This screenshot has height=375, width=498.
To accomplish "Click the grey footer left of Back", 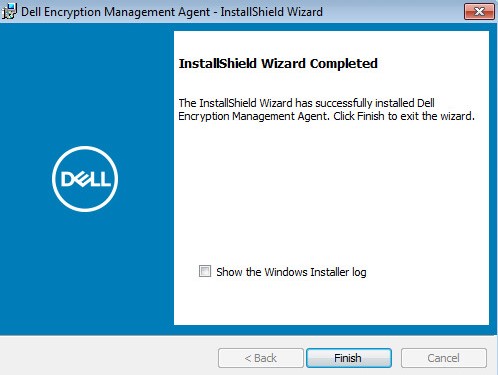I will 108,357.
